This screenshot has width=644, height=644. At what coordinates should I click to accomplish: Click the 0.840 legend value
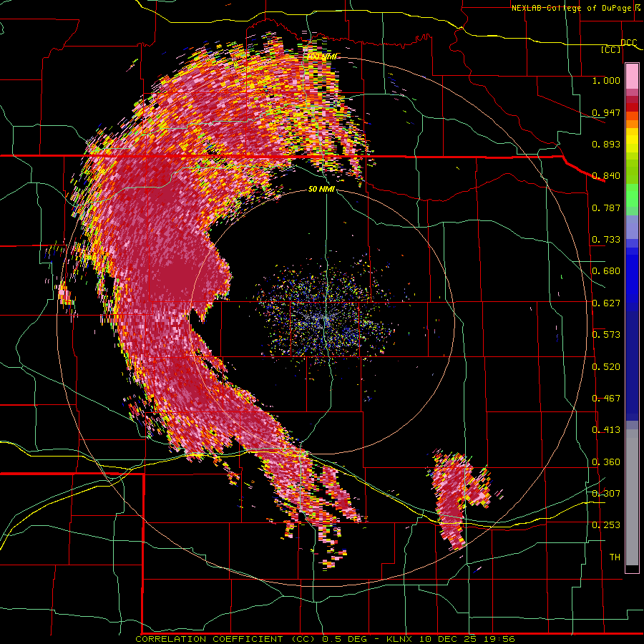[606, 176]
